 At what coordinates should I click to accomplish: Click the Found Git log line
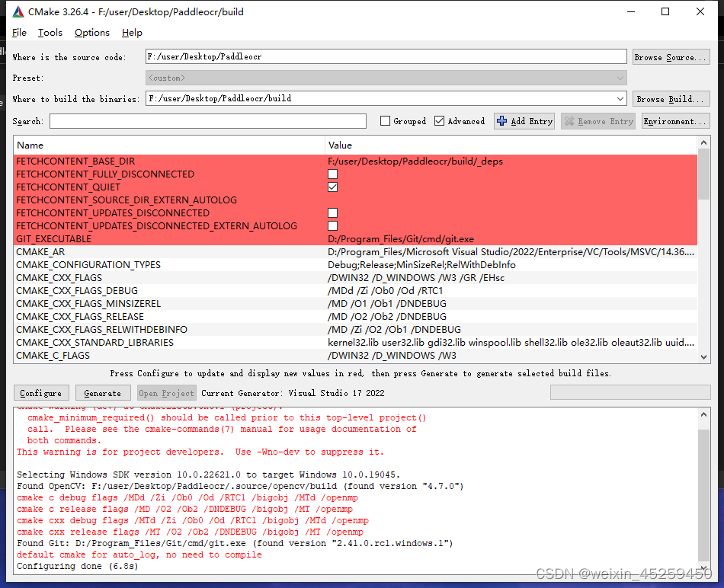pyautogui.click(x=235, y=543)
